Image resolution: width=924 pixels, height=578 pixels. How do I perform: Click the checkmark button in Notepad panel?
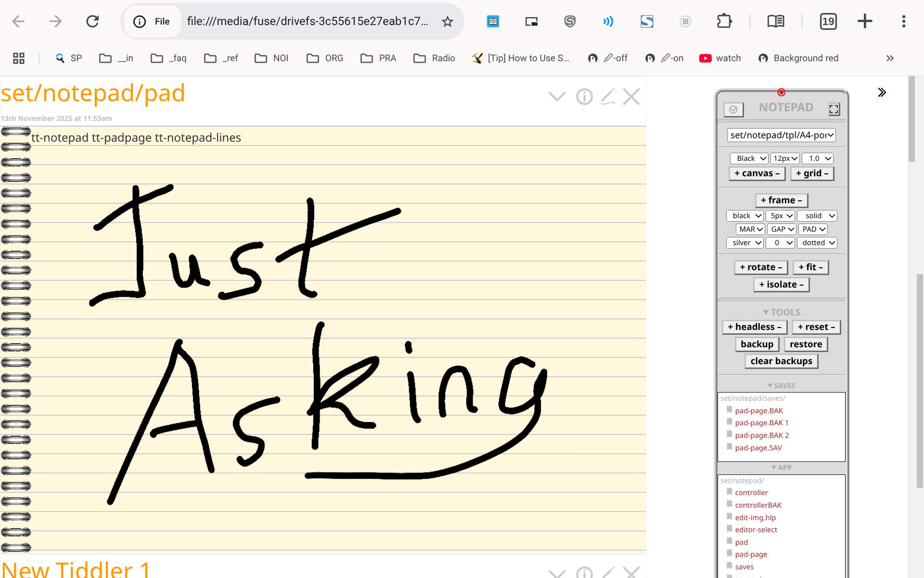pos(733,109)
